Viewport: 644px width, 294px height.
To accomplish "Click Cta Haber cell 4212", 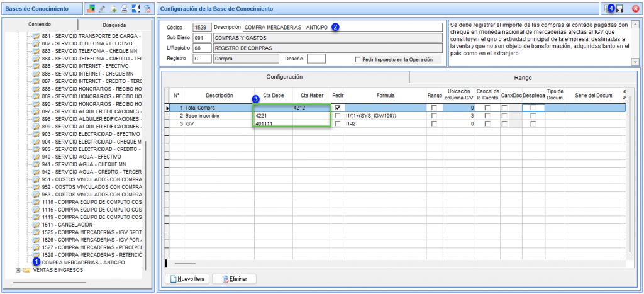I will tap(312, 108).
